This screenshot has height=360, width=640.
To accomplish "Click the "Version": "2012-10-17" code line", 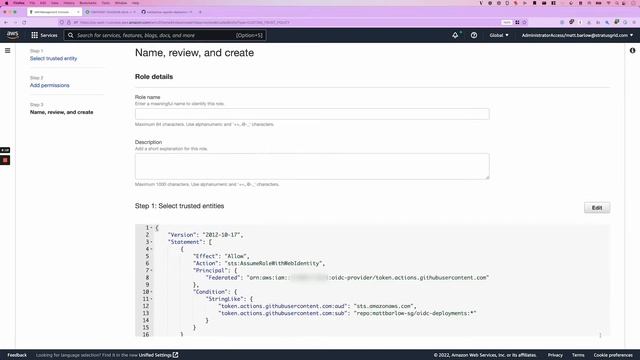I will pos(206,235).
